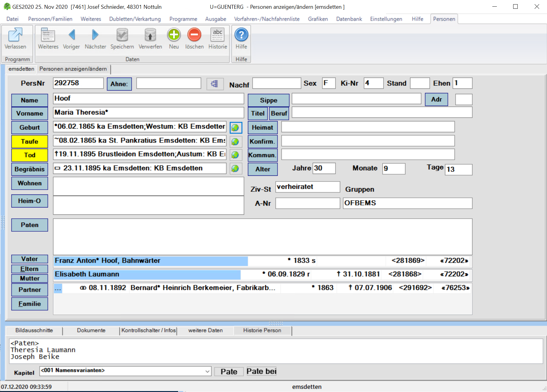
Task: Click the Familie button
Action: pyautogui.click(x=30, y=304)
